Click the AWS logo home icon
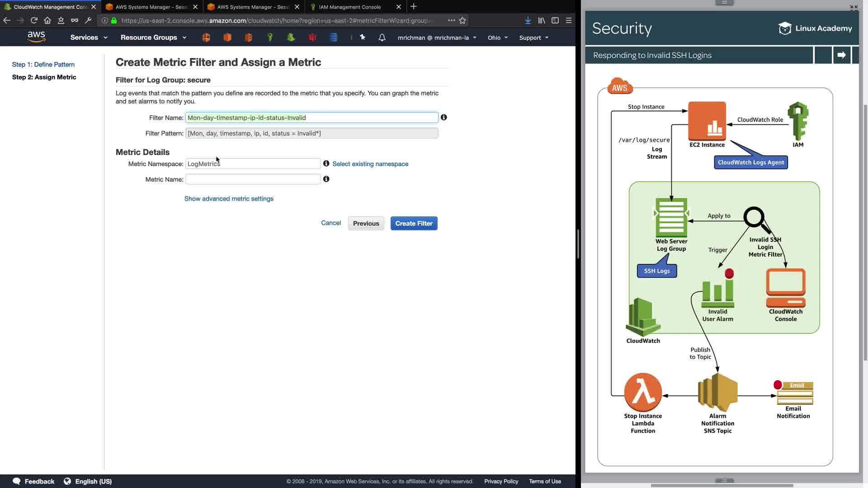868x488 pixels. click(36, 37)
